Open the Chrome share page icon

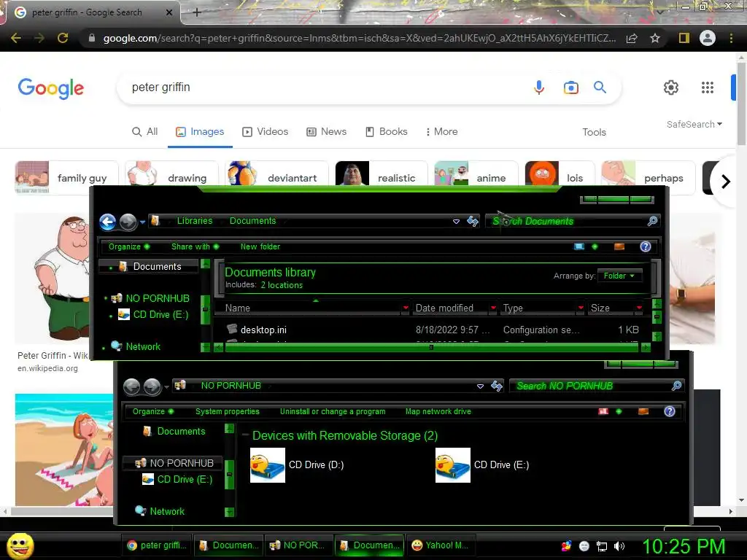coord(632,38)
